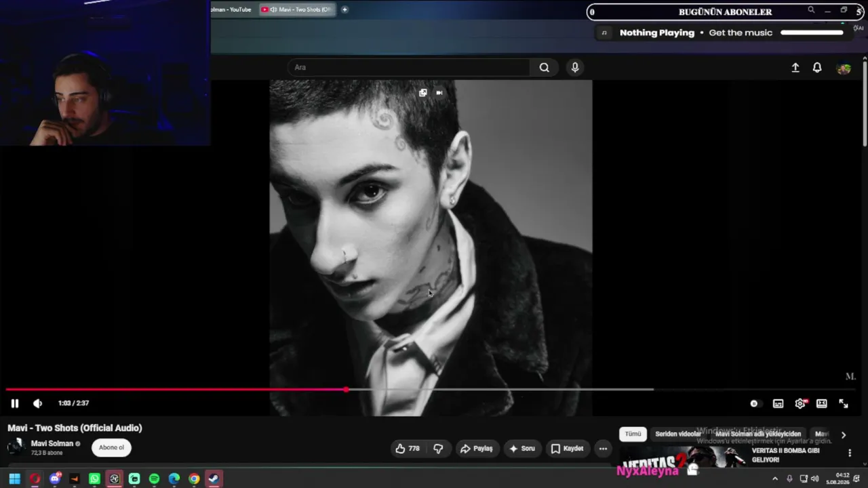Open the more actions ellipsis menu

(x=603, y=448)
